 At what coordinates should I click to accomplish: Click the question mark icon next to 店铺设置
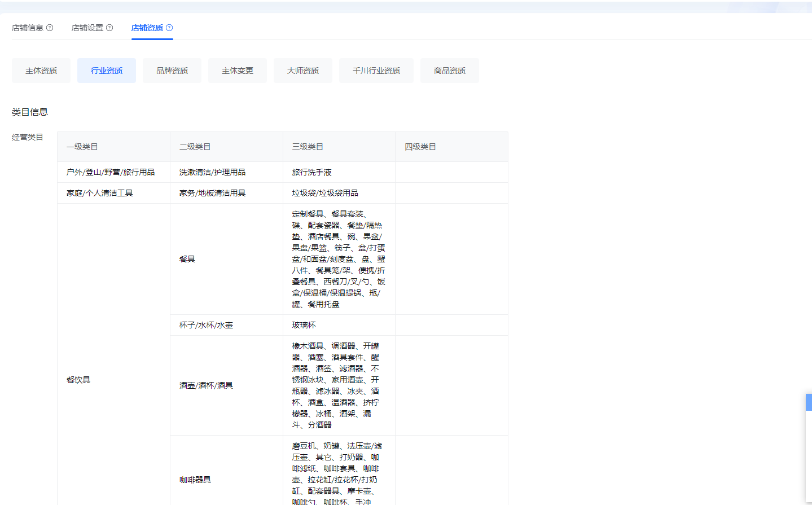point(109,28)
